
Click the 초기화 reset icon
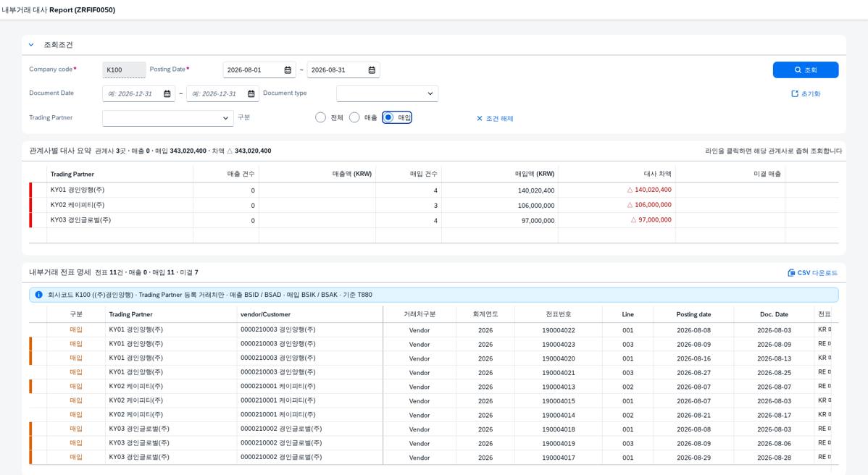coord(795,94)
